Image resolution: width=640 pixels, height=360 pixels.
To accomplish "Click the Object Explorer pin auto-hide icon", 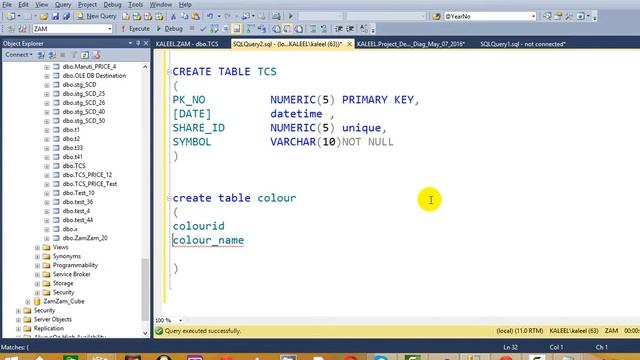I will [138, 43].
